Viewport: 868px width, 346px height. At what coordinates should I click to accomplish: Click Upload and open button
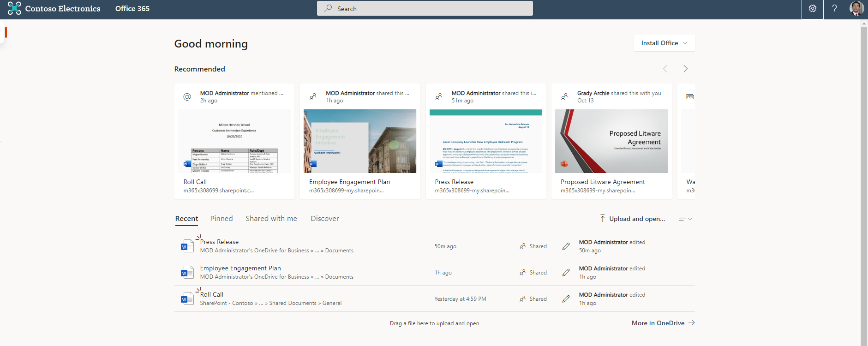coord(632,219)
